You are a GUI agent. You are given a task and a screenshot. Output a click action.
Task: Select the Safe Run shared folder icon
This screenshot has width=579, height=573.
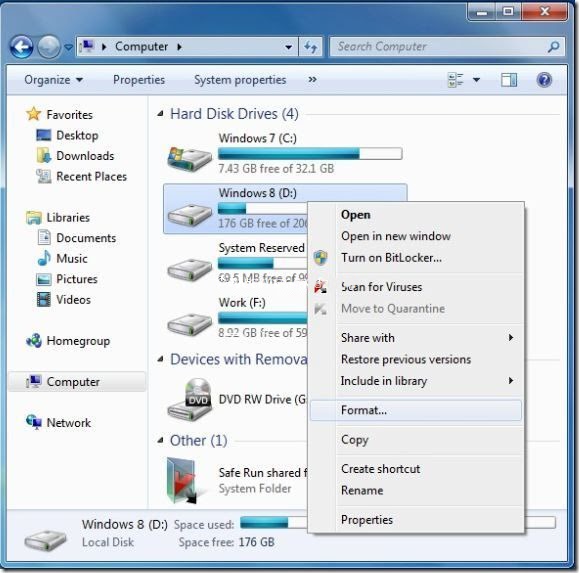(x=181, y=481)
